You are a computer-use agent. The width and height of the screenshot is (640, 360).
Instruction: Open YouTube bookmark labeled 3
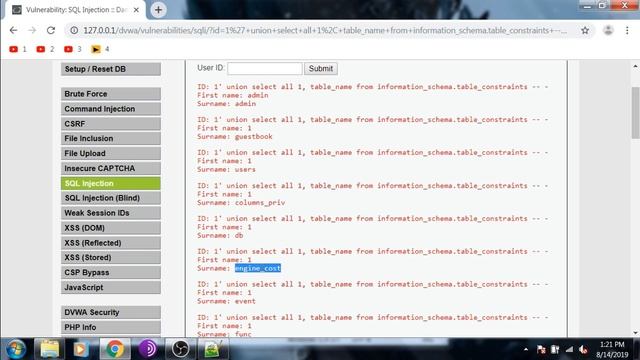pyautogui.click(x=73, y=49)
